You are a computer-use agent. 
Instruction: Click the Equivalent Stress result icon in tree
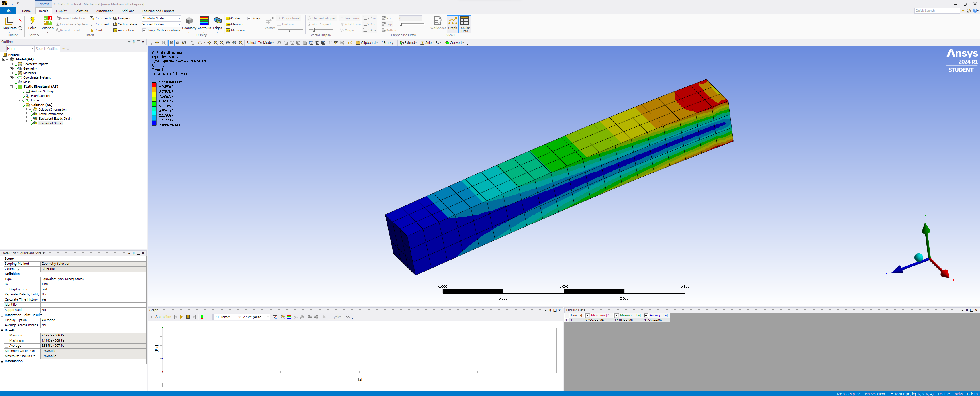point(35,123)
